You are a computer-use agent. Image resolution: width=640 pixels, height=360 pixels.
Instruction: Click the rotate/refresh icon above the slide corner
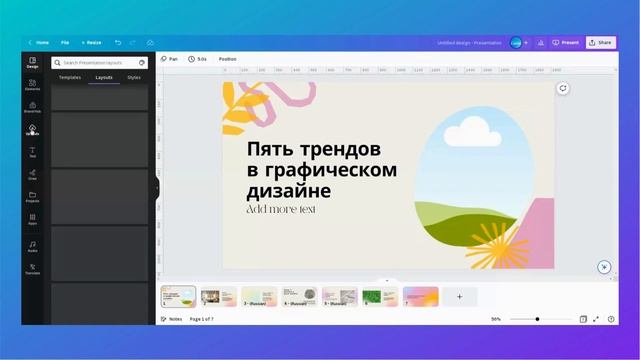pyautogui.click(x=563, y=88)
